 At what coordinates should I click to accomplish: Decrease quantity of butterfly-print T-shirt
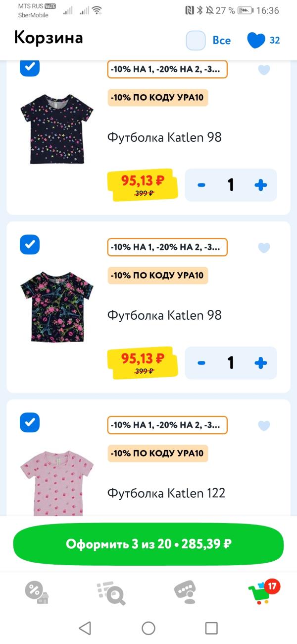tap(201, 185)
